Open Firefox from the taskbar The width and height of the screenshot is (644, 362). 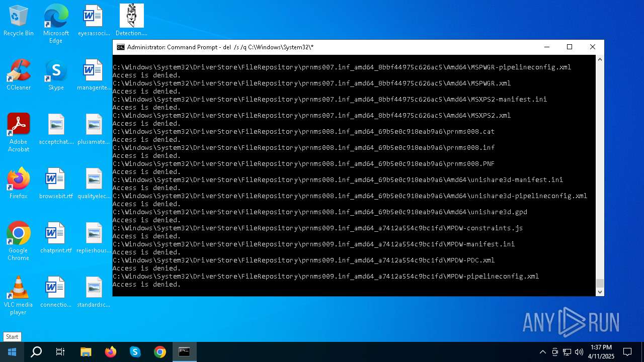click(111, 352)
